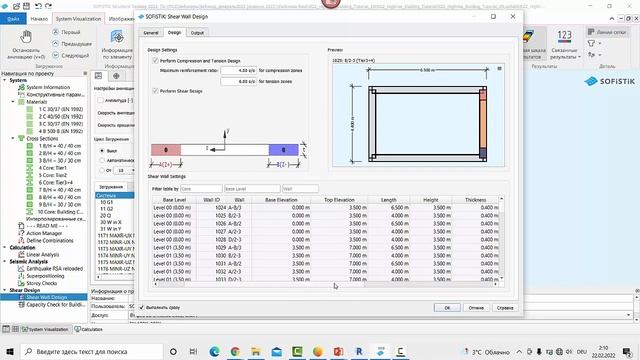The width and height of the screenshot is (640, 360).
Task: Click the preview panel menu icon
Action: coord(499,69)
